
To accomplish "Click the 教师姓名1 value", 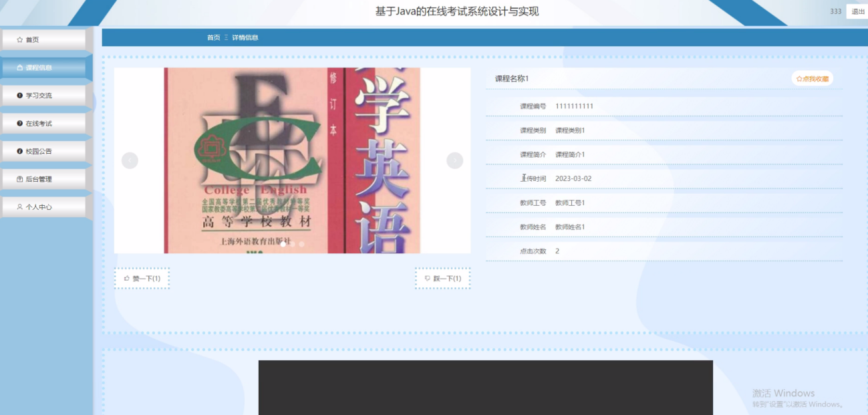I will [x=570, y=227].
